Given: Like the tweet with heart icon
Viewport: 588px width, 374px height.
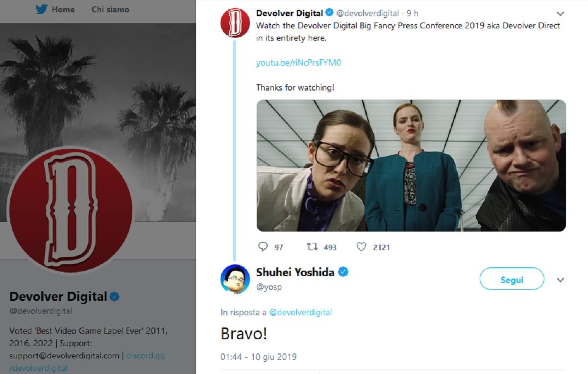Looking at the screenshot, I should click(x=361, y=247).
